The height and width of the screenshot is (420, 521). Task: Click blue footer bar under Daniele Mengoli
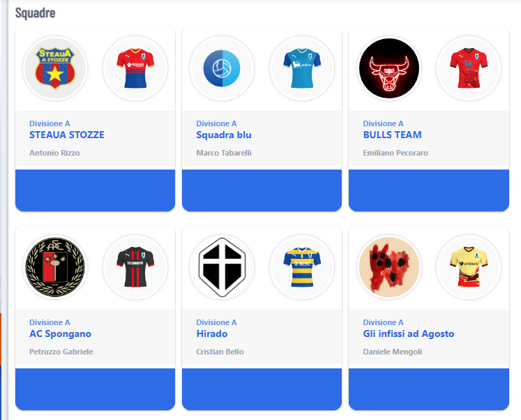coord(429,389)
